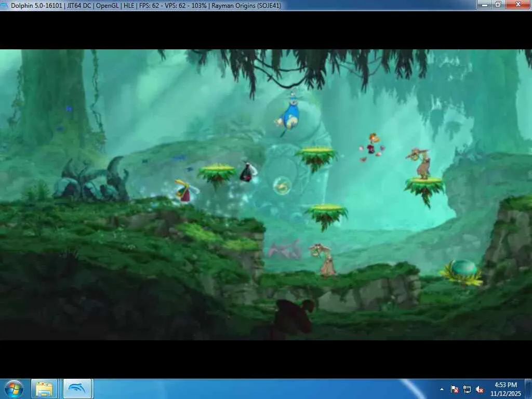Open the clock showing 4:53 PM
The width and height of the screenshot is (532, 399).
pos(506,389)
